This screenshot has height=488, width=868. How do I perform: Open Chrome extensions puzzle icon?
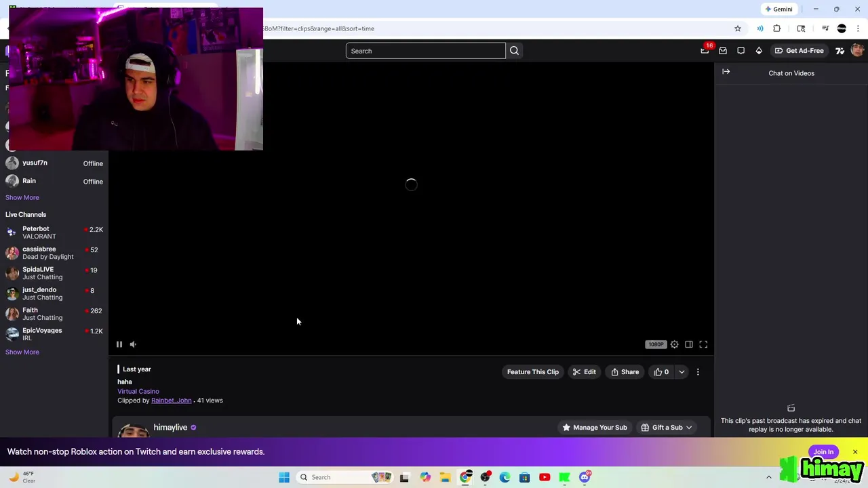click(777, 28)
